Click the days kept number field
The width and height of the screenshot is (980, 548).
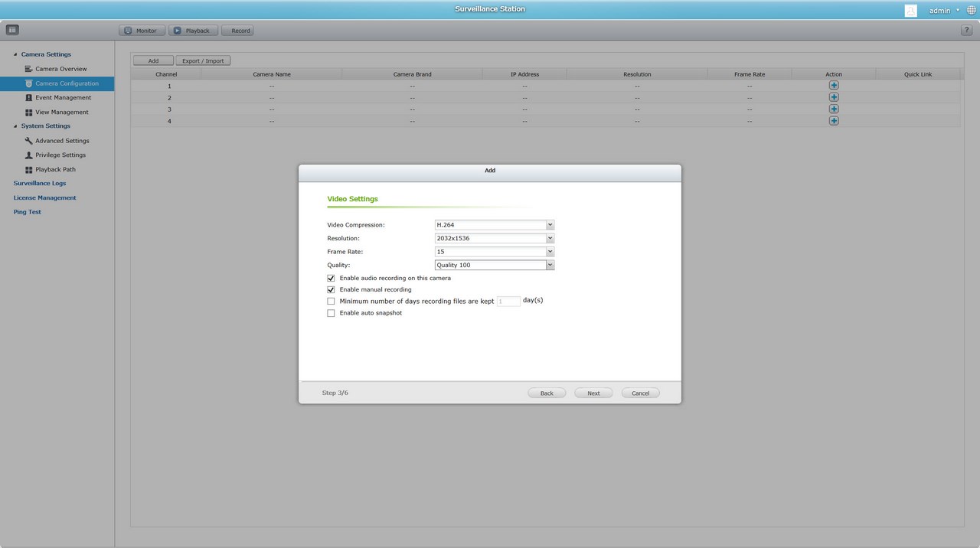[x=508, y=302]
